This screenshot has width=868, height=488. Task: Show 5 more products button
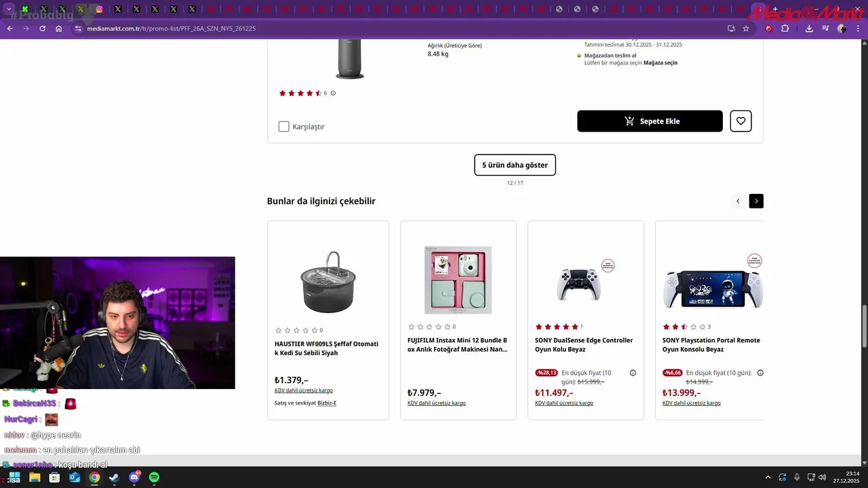pyautogui.click(x=515, y=165)
